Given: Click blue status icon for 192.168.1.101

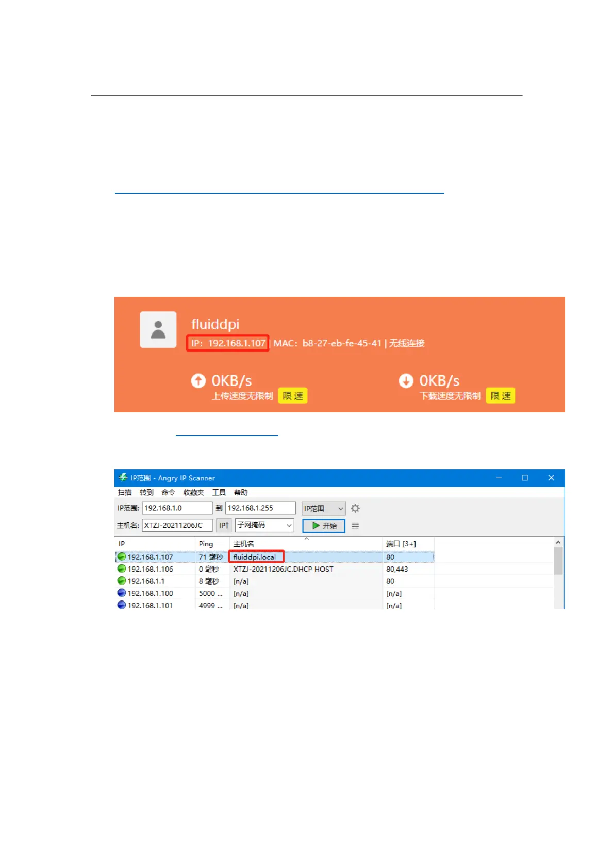Looking at the screenshot, I should pyautogui.click(x=122, y=605).
